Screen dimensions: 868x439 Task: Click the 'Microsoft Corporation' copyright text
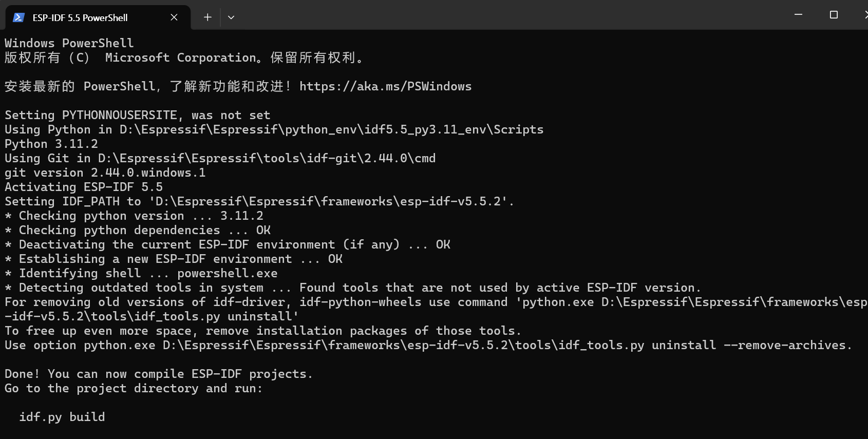click(x=180, y=58)
